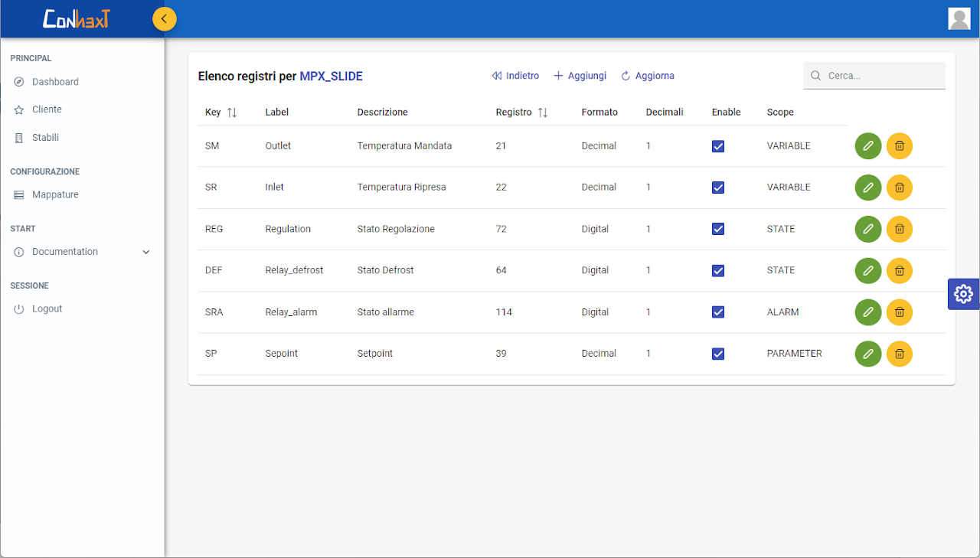Open the settings gear panel on right edge
The height and width of the screenshot is (558, 980).
coord(963,294)
